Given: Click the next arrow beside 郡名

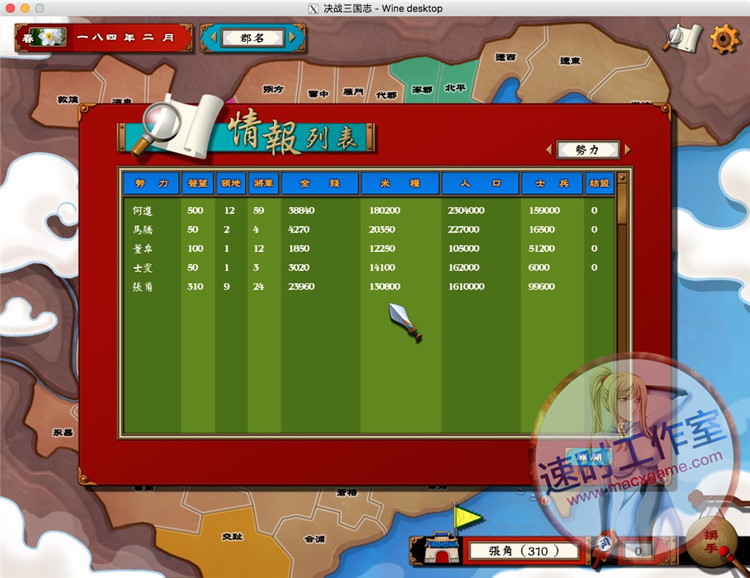Looking at the screenshot, I should [x=293, y=37].
